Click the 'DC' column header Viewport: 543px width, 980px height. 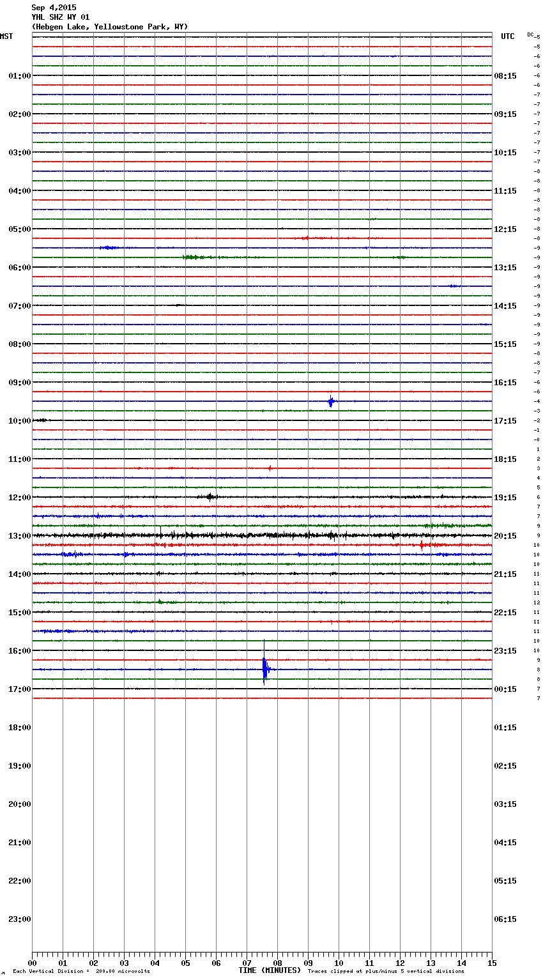click(530, 34)
